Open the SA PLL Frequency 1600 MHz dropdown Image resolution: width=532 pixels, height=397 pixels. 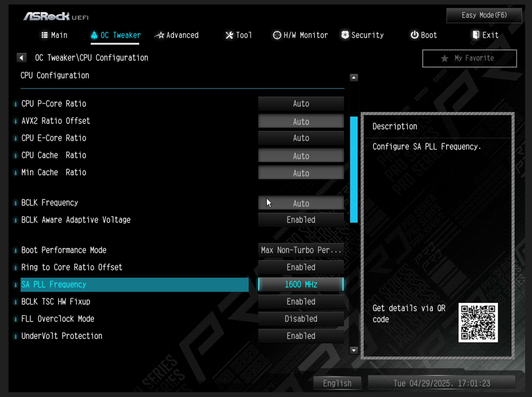coord(301,284)
